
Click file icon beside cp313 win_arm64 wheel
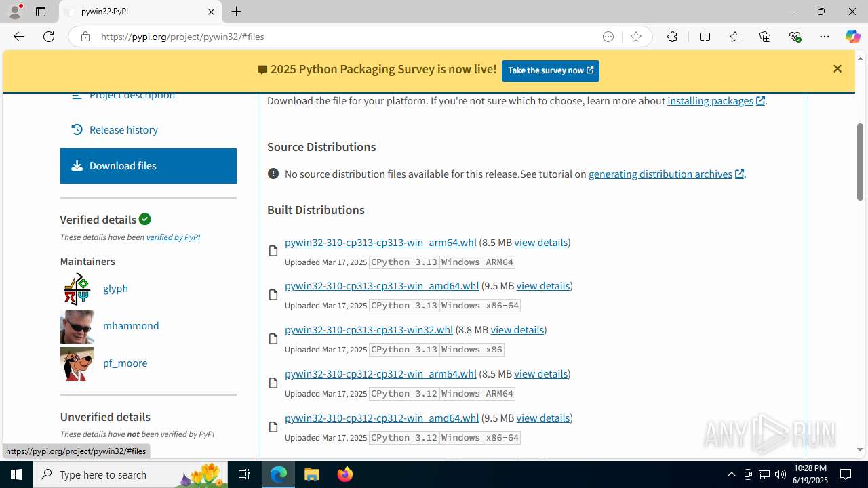click(x=273, y=251)
